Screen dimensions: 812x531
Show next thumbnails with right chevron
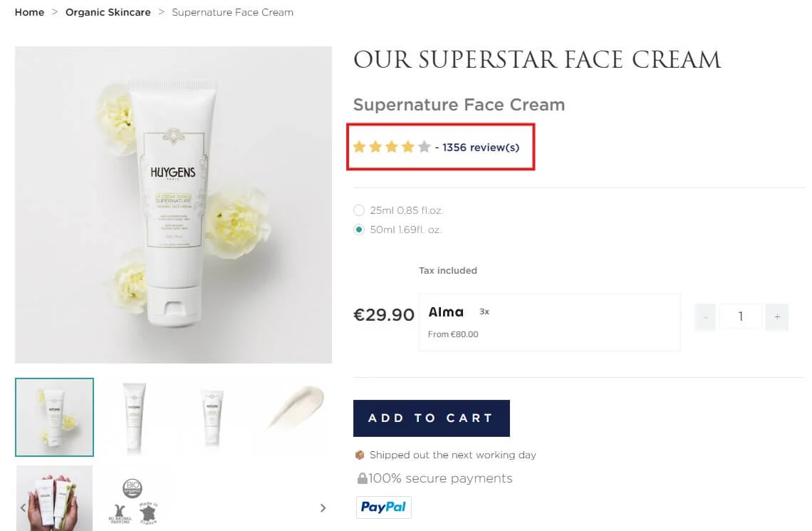(x=323, y=507)
